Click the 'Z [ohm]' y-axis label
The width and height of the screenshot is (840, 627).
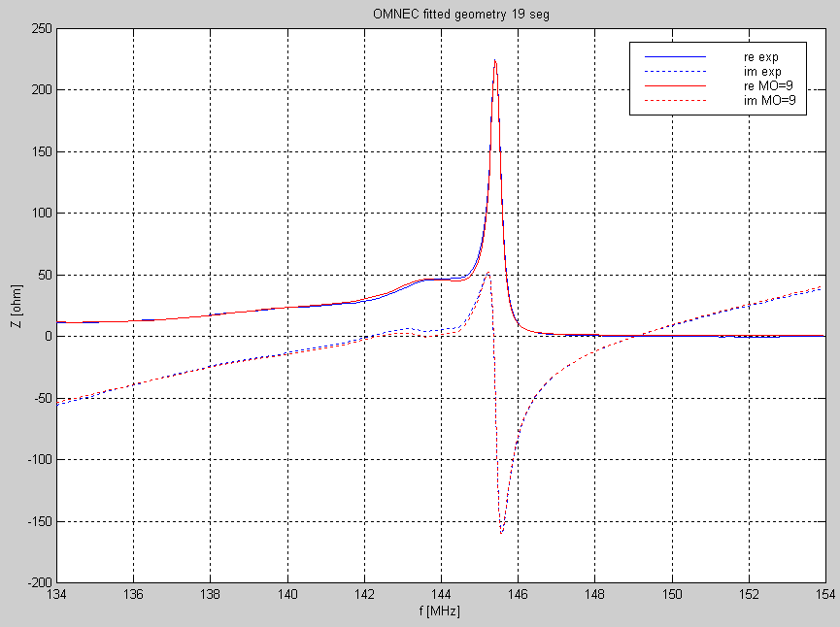[17, 307]
